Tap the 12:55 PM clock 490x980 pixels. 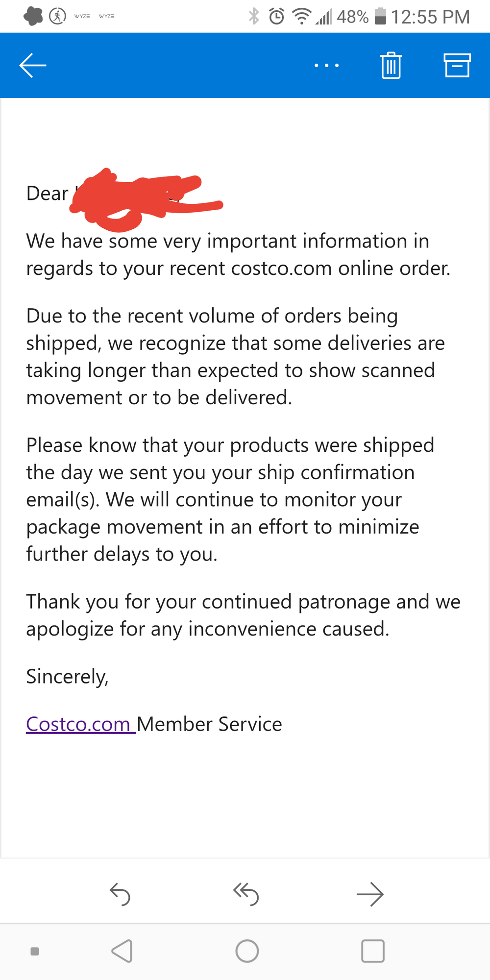point(430,17)
